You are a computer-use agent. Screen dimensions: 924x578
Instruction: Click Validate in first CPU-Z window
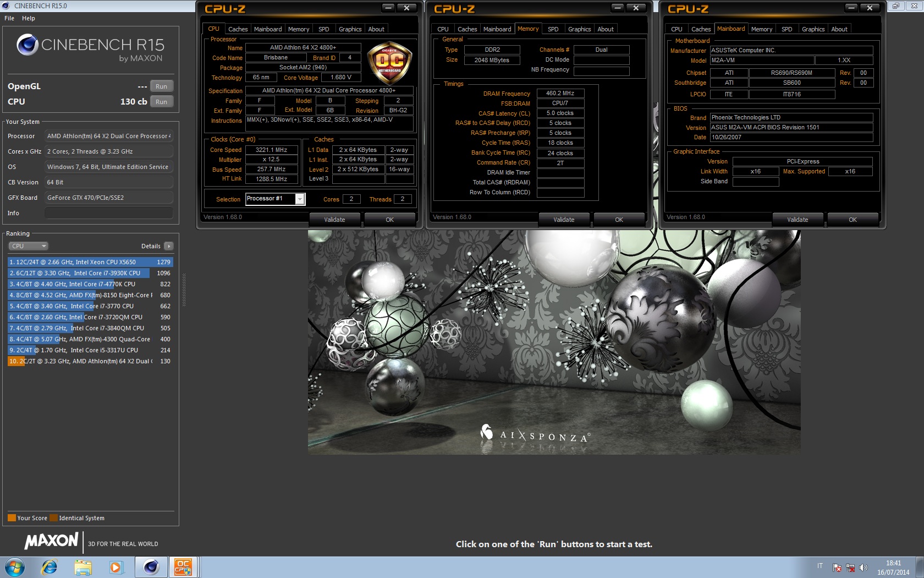click(334, 220)
